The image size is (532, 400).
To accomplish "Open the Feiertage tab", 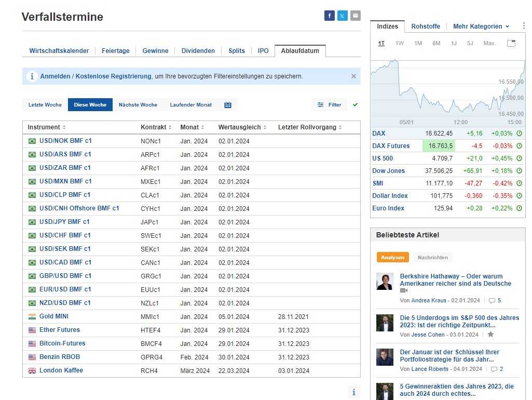I will [x=116, y=51].
